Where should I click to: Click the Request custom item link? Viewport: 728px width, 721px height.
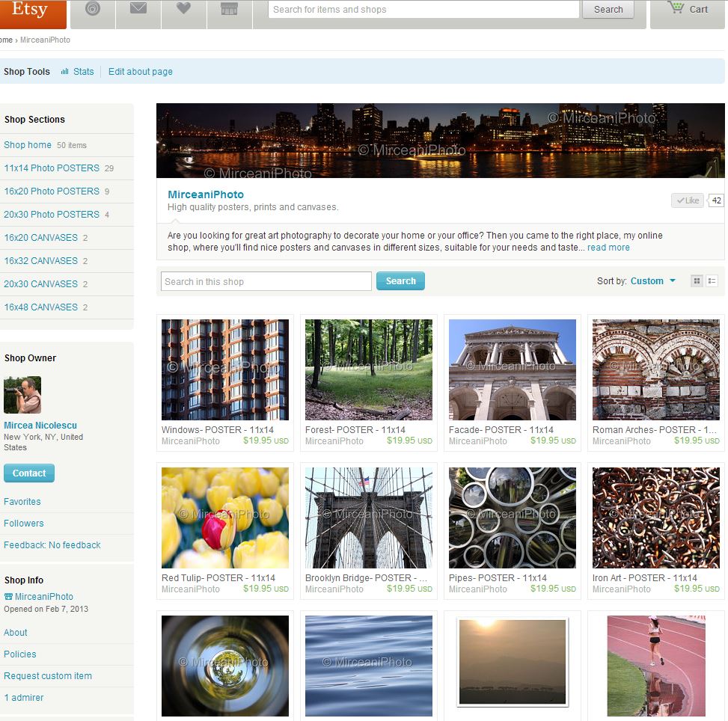[48, 676]
